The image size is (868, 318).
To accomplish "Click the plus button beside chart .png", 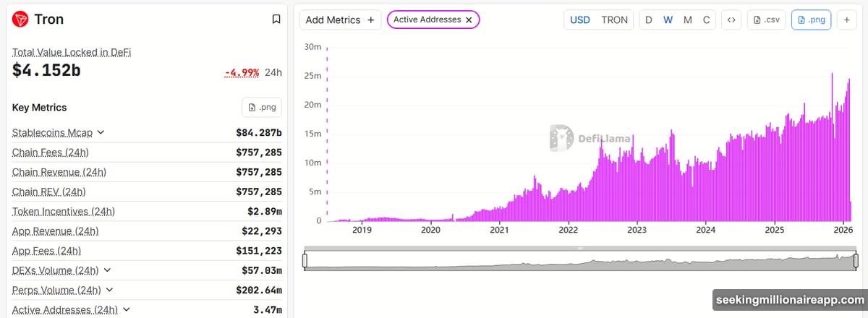I will pyautogui.click(x=847, y=20).
